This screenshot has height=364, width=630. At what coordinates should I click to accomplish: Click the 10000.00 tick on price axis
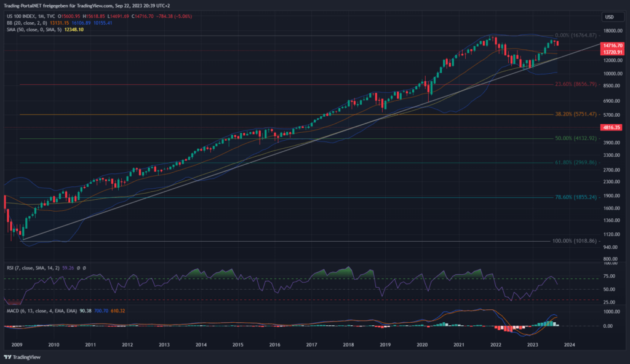tap(613, 74)
